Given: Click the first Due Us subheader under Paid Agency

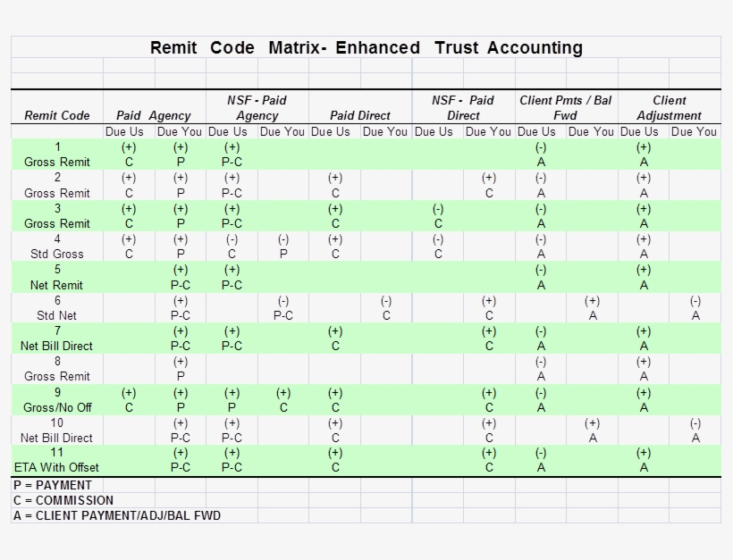Looking at the screenshot, I should (128, 131).
